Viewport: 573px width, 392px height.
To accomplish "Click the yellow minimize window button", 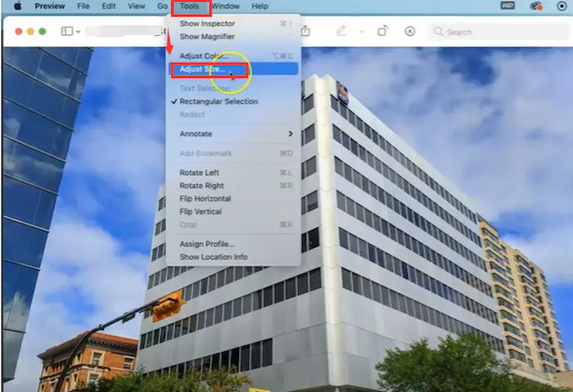I will pos(30,31).
